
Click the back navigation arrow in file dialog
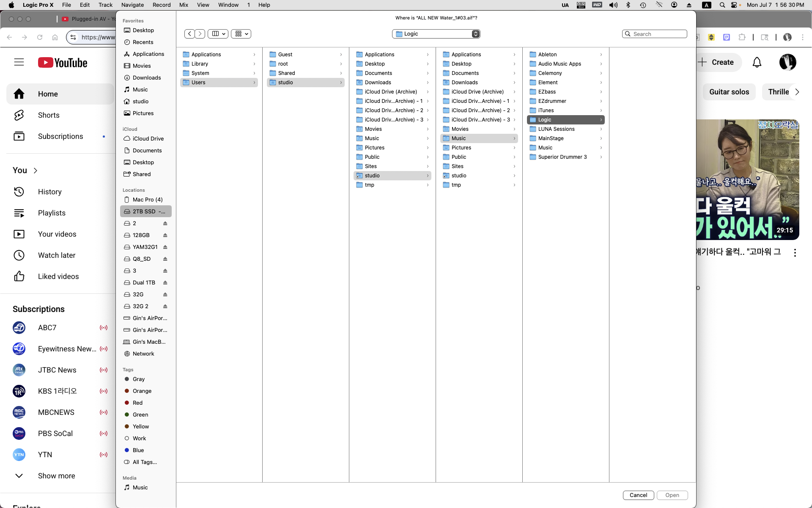[189, 34]
